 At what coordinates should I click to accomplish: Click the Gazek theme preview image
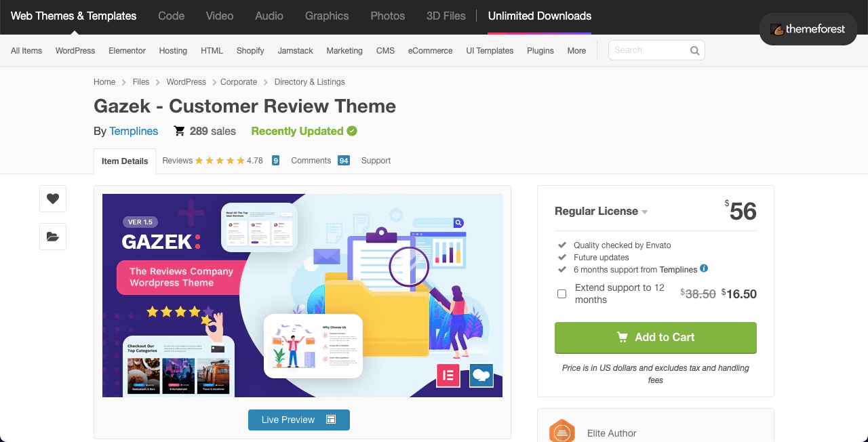point(302,296)
